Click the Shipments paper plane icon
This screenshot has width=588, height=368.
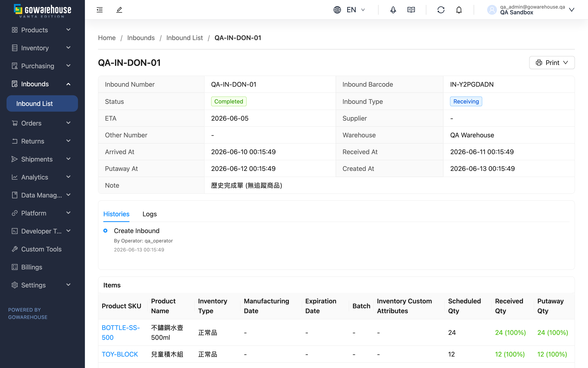point(14,159)
